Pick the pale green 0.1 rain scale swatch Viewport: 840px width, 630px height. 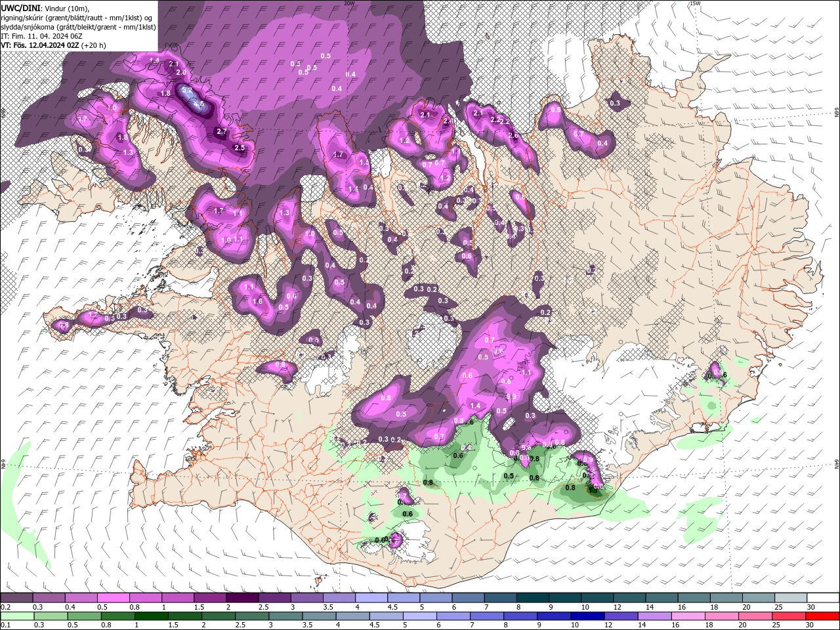(16, 616)
